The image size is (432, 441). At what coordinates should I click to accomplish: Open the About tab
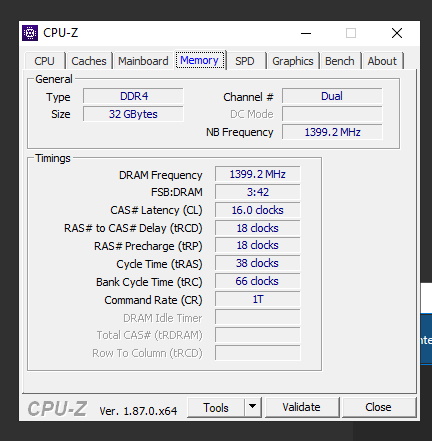point(382,61)
